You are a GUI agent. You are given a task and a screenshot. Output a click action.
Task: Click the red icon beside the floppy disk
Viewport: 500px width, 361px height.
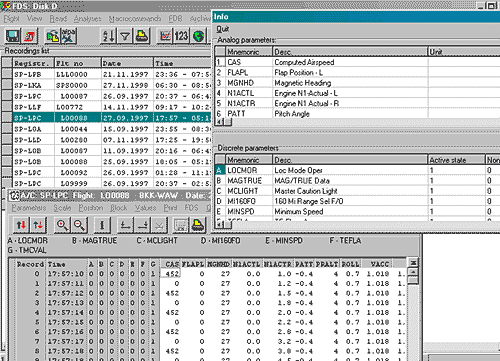(x=30, y=36)
